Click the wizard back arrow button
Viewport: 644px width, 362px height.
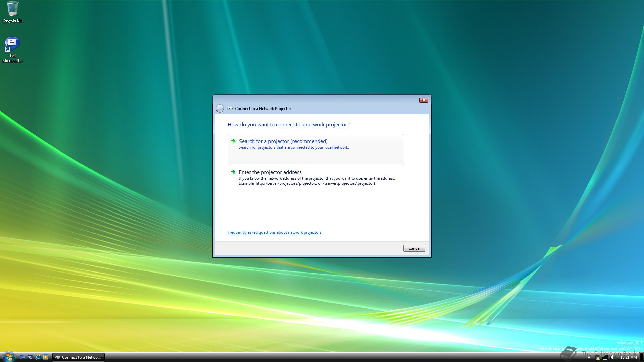pos(220,109)
